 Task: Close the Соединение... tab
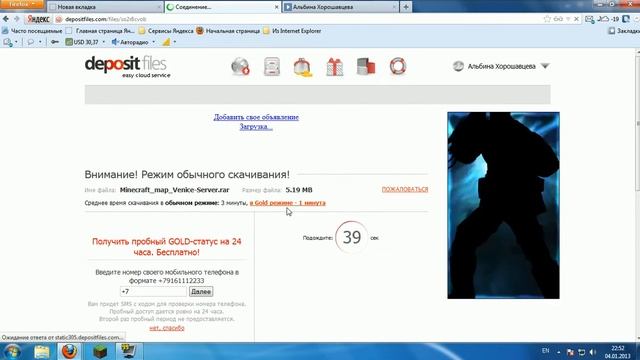pos(276,7)
